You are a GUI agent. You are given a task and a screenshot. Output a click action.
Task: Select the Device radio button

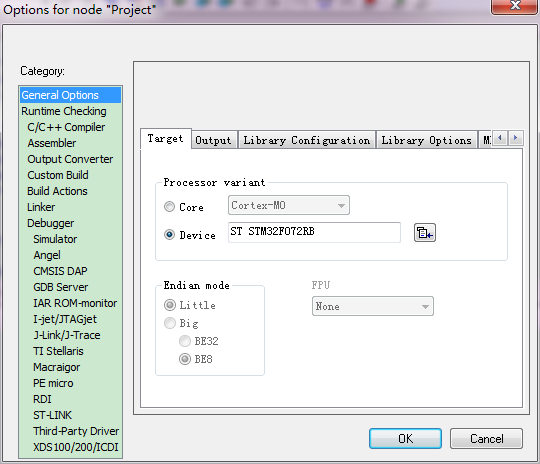tap(169, 235)
